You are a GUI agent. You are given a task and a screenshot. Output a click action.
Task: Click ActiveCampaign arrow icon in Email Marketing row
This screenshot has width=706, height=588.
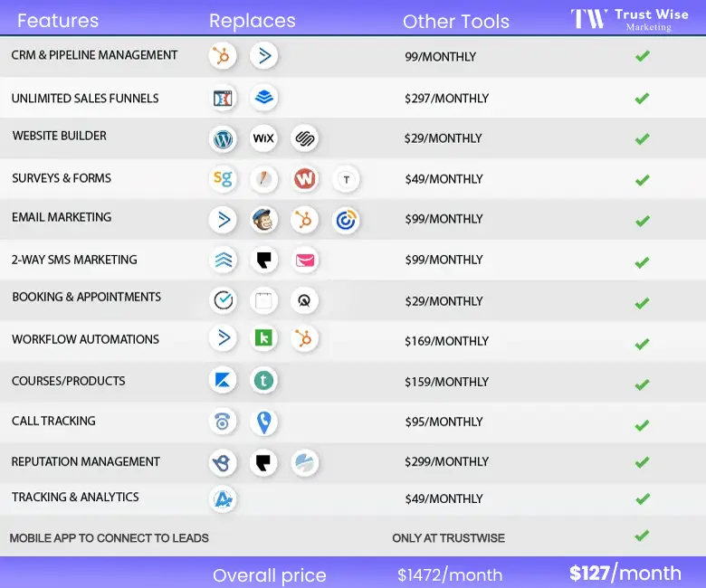(223, 220)
